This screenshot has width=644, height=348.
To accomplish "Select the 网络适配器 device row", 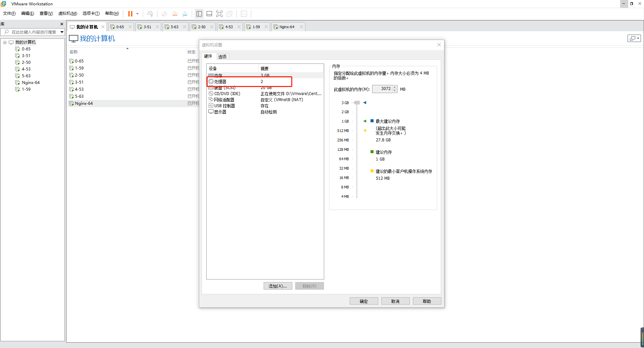I will tap(265, 100).
